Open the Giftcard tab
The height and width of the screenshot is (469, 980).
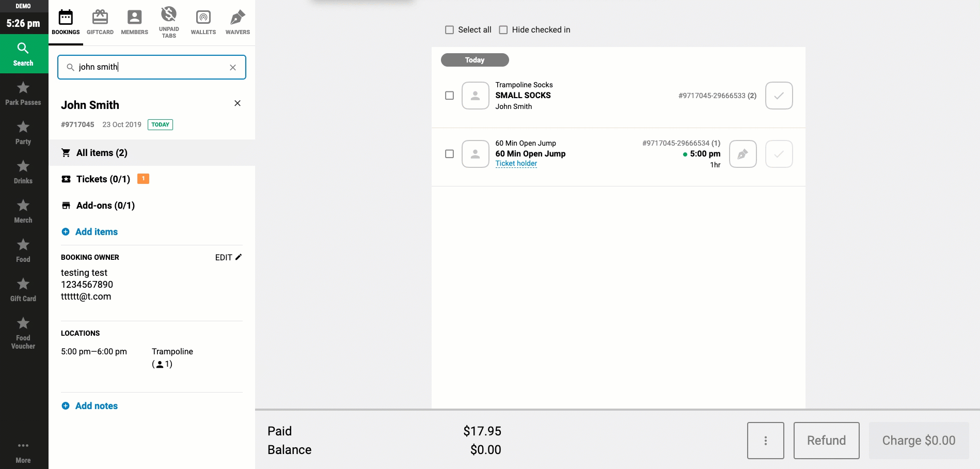100,22
